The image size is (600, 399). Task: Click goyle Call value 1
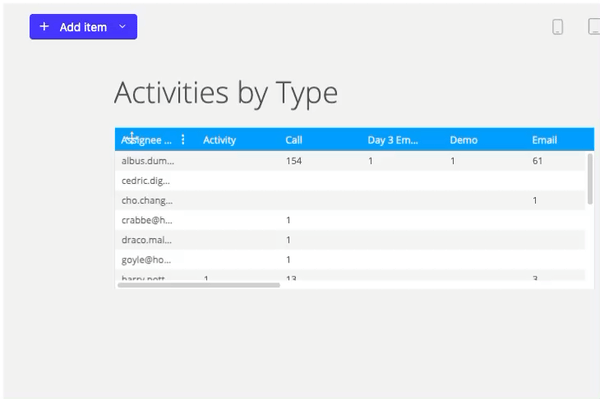click(289, 260)
